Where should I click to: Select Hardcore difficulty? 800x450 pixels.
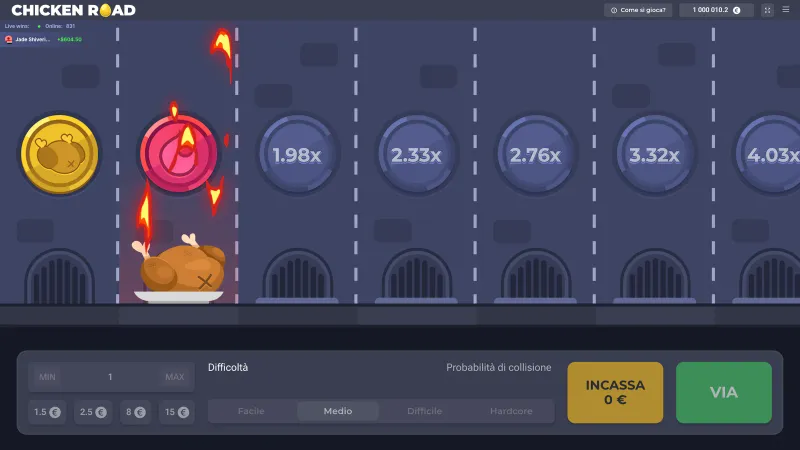tap(511, 411)
